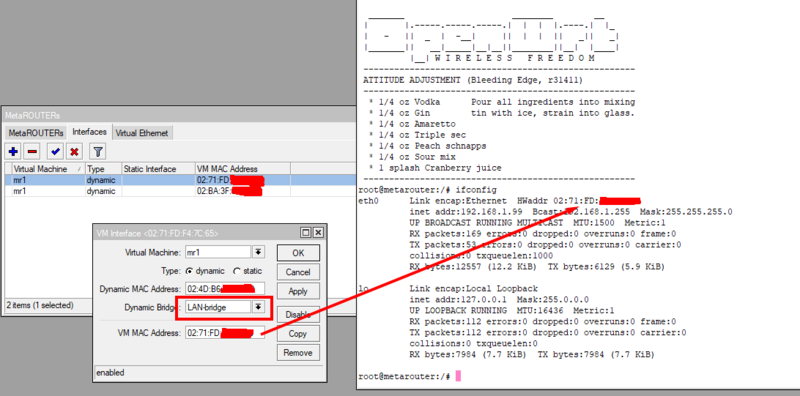Disable interface with the red X icon

pos(74,152)
